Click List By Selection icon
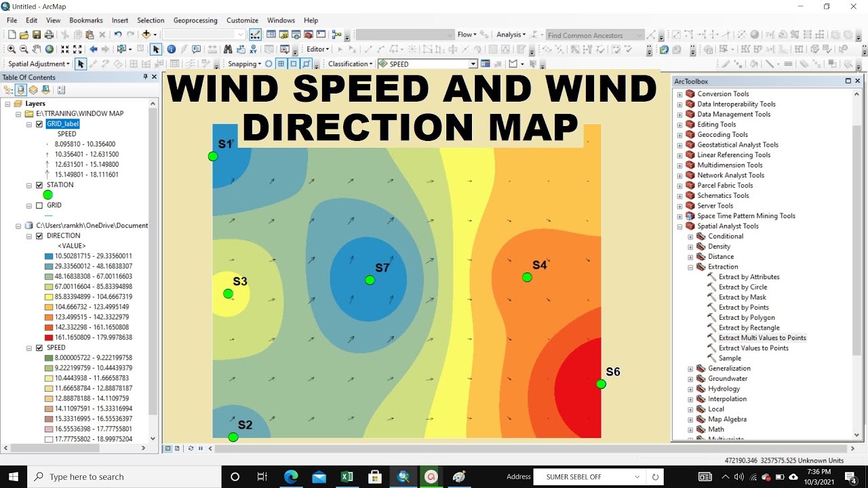The height and width of the screenshot is (488, 868). [x=45, y=90]
